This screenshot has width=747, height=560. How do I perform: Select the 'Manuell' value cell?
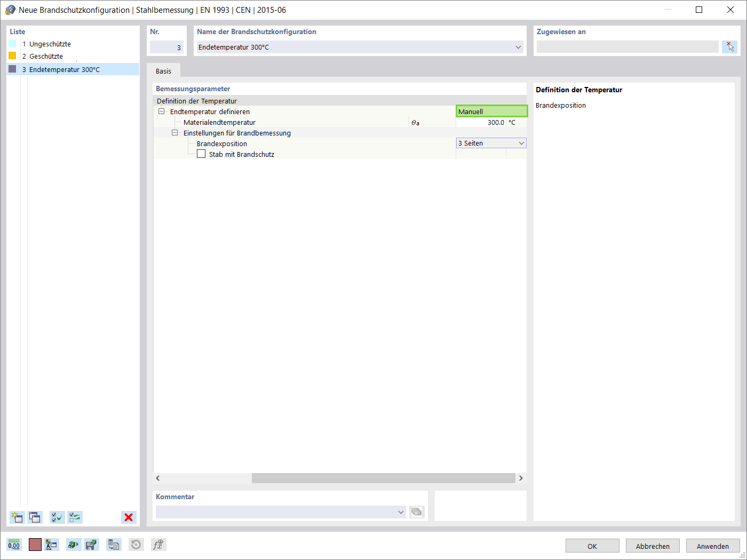(491, 111)
